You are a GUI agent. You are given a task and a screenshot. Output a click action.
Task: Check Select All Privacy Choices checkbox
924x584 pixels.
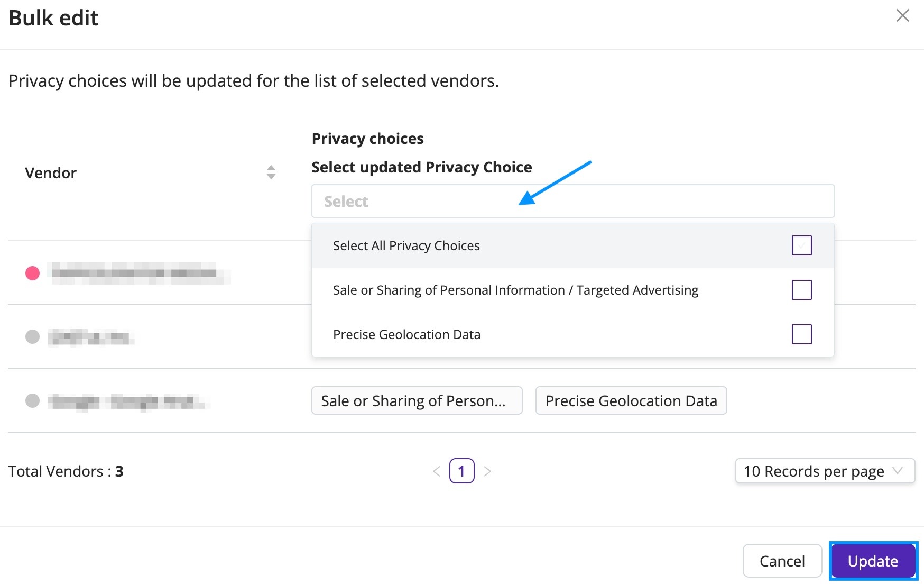[x=802, y=245]
